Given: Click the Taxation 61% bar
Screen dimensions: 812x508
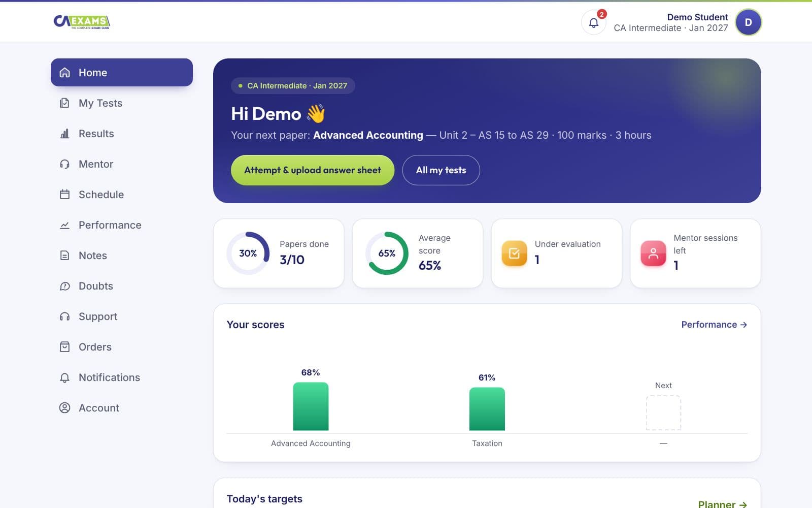Looking at the screenshot, I should click(x=487, y=409).
